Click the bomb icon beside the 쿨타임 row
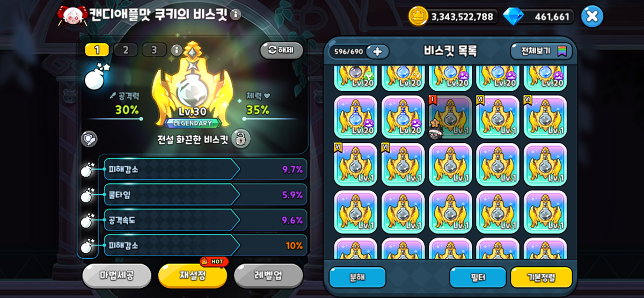Viewport: 644px width, 298px height. click(x=87, y=195)
